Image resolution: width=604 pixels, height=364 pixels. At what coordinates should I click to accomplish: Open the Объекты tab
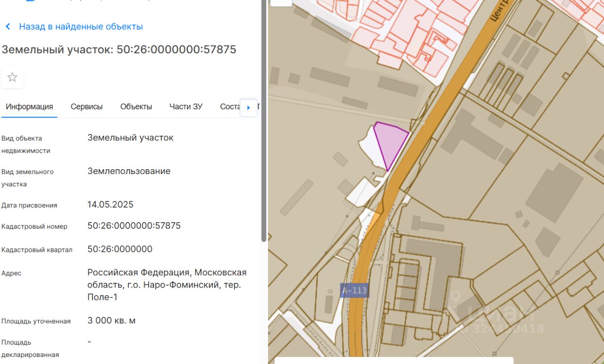[136, 107]
